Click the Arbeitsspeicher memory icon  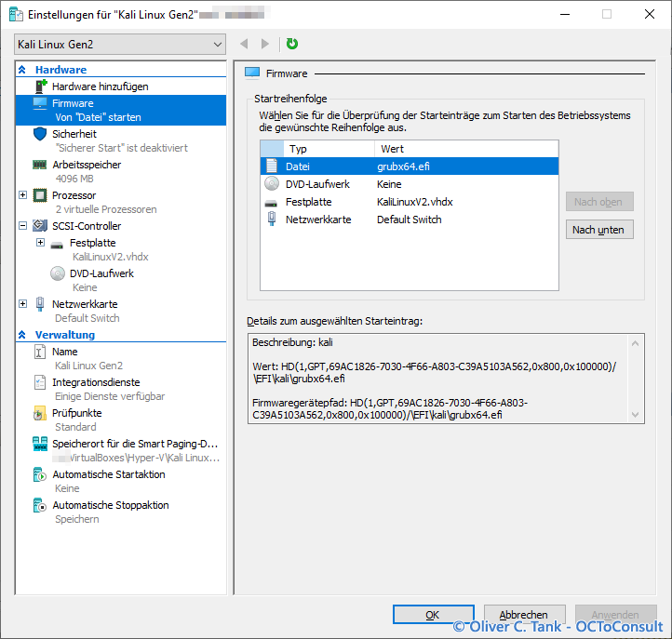point(40,165)
